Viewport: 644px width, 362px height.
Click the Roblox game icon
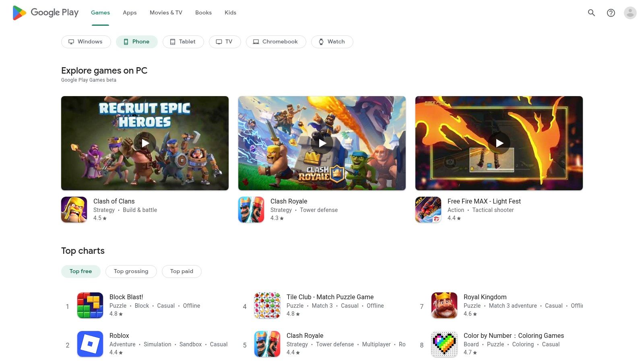90,343
